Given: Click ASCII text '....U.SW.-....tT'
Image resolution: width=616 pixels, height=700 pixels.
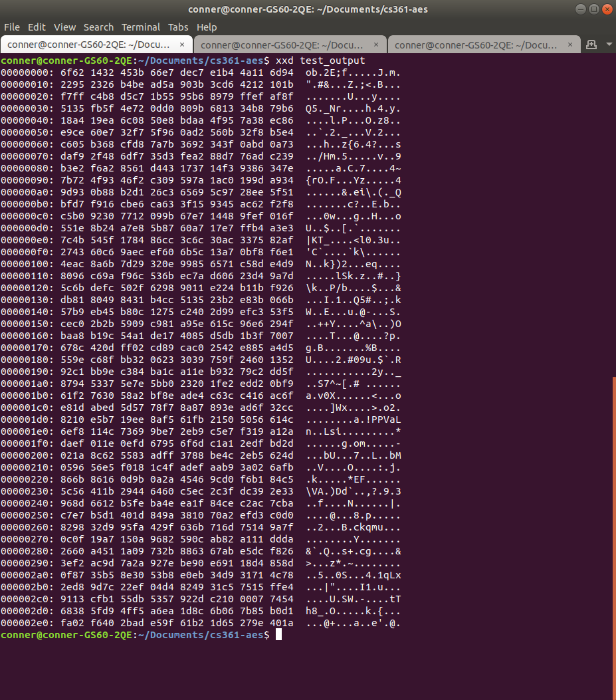Looking at the screenshot, I should (x=353, y=599).
